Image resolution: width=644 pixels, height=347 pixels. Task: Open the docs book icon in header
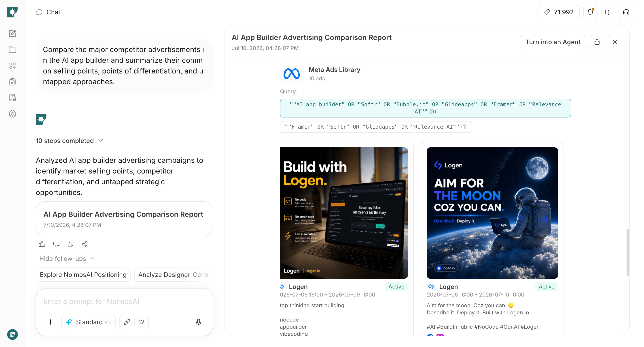[608, 12]
